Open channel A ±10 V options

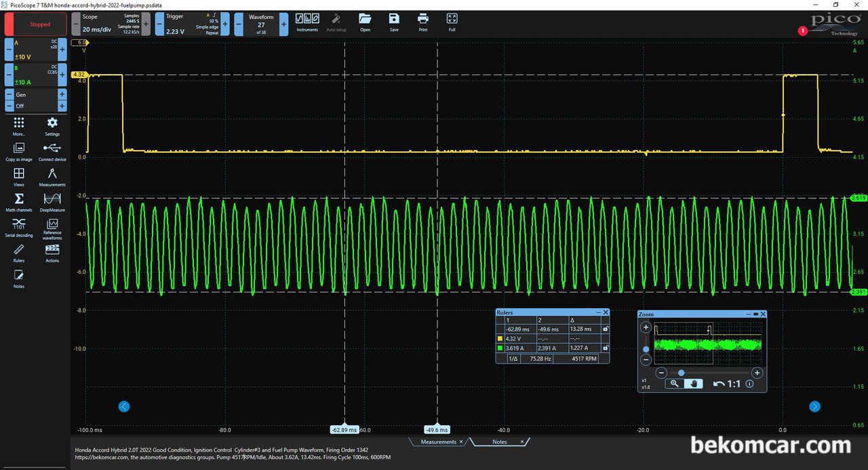click(35, 50)
